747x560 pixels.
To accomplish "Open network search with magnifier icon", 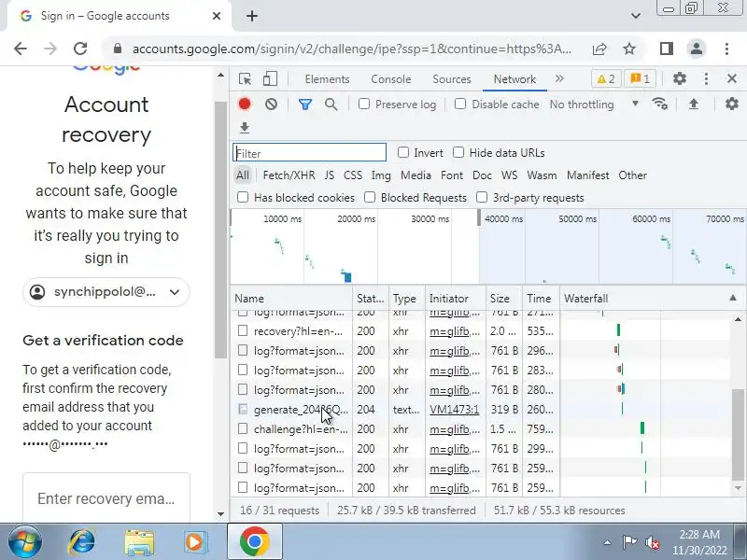I will (331, 105).
